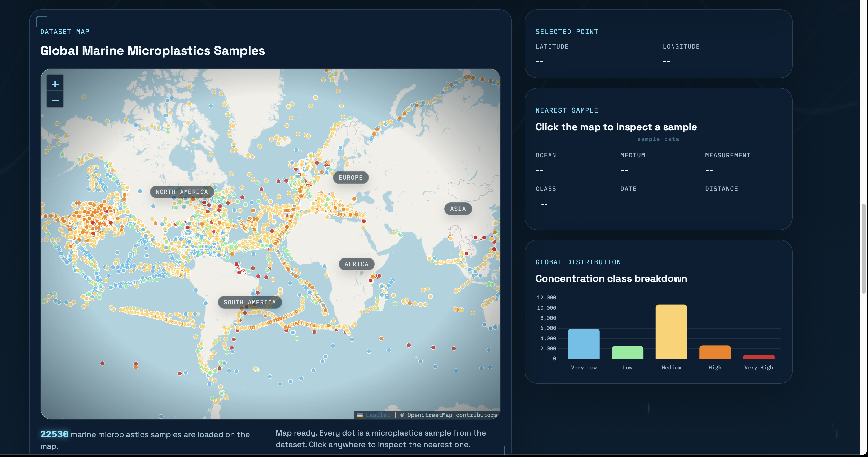The height and width of the screenshot is (457, 868).
Task: Click the map zoom out minus button
Action: [55, 100]
